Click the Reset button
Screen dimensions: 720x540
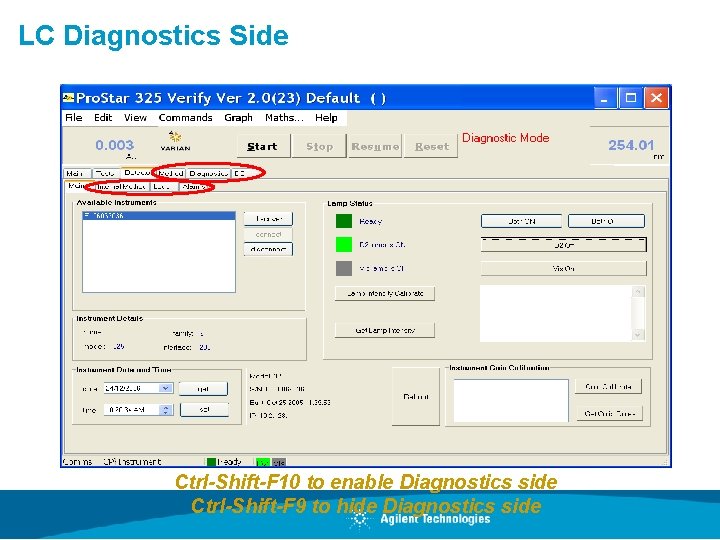click(x=431, y=146)
